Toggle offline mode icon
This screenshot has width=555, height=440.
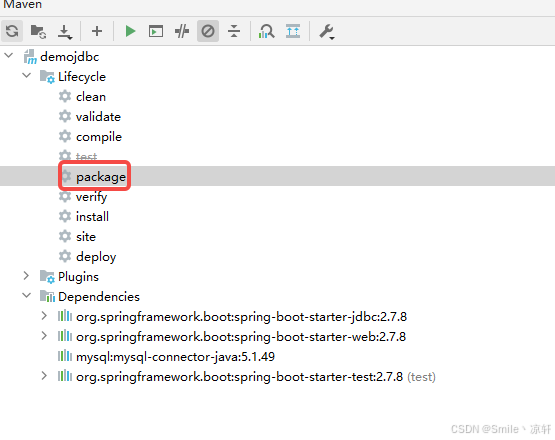(x=182, y=31)
